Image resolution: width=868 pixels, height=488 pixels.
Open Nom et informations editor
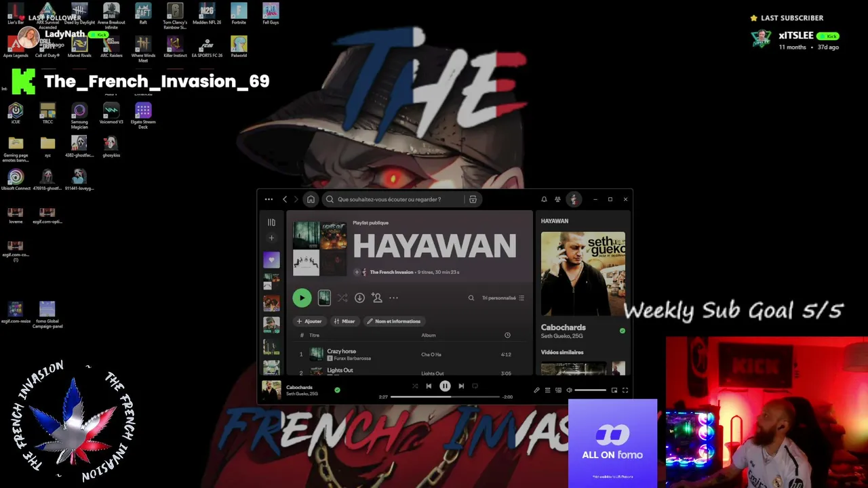(x=393, y=321)
